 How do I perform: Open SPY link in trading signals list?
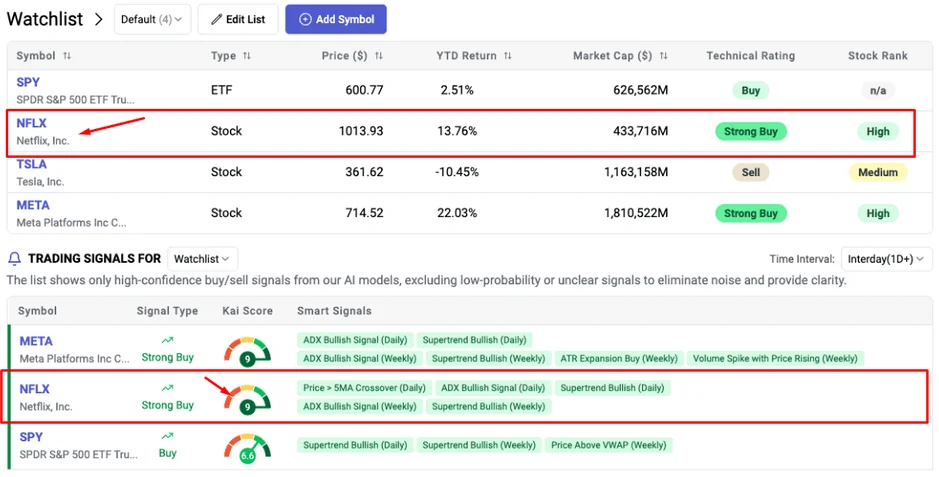pyautogui.click(x=31, y=437)
